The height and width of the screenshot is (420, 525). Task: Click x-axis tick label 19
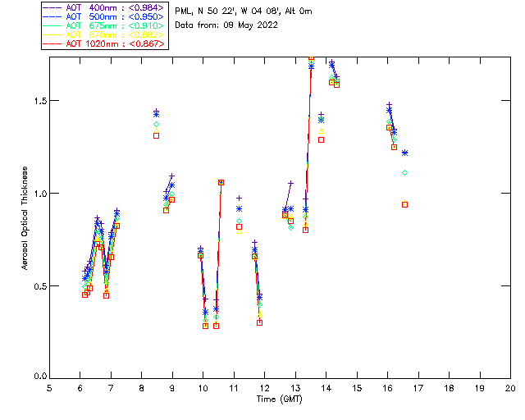480,388
